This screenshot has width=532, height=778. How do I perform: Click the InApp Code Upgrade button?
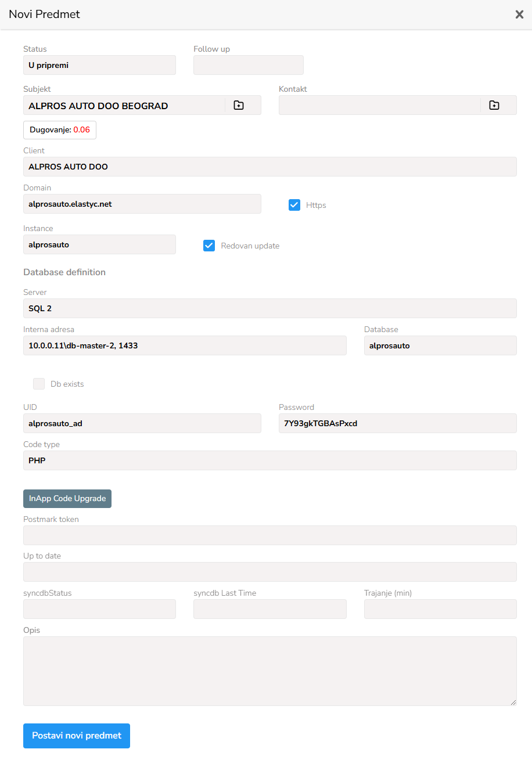click(67, 499)
